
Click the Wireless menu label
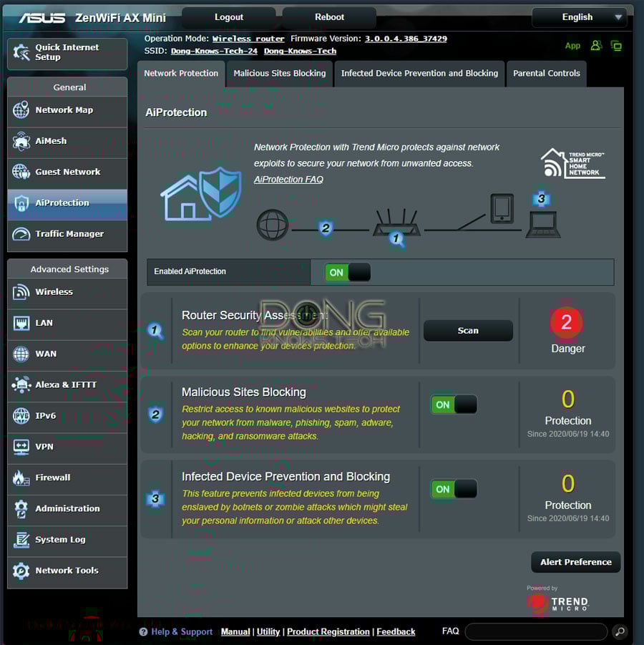pyautogui.click(x=54, y=292)
